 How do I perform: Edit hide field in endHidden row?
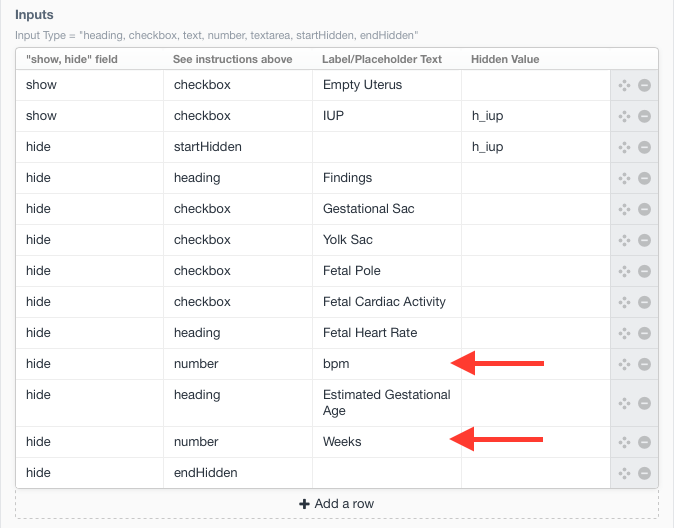click(89, 473)
